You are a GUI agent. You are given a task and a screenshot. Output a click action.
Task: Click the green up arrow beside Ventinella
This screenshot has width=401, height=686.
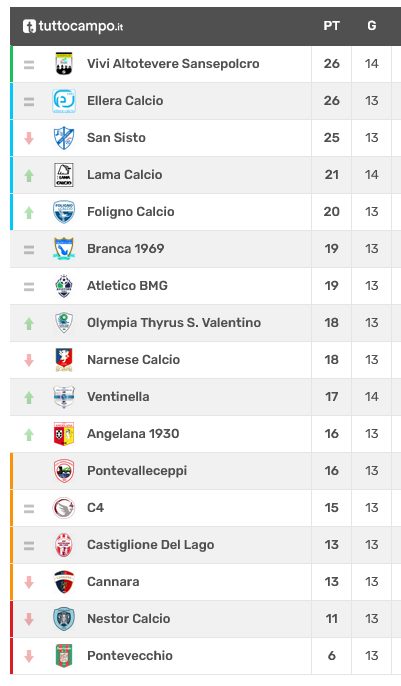(29, 397)
